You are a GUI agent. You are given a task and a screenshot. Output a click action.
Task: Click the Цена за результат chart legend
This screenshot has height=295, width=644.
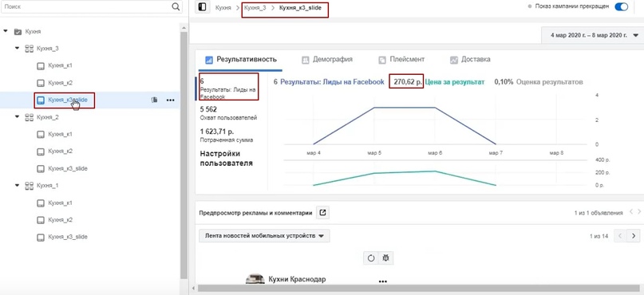(x=455, y=82)
